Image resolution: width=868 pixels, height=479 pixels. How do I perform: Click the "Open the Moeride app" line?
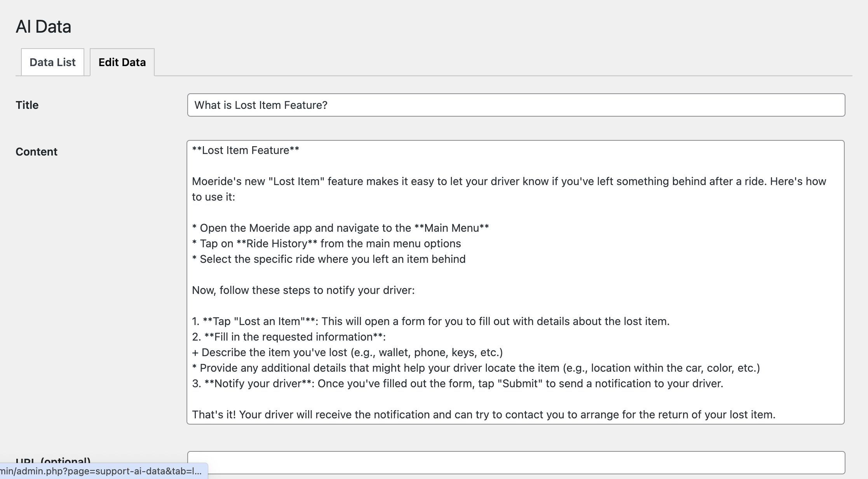[340, 228]
